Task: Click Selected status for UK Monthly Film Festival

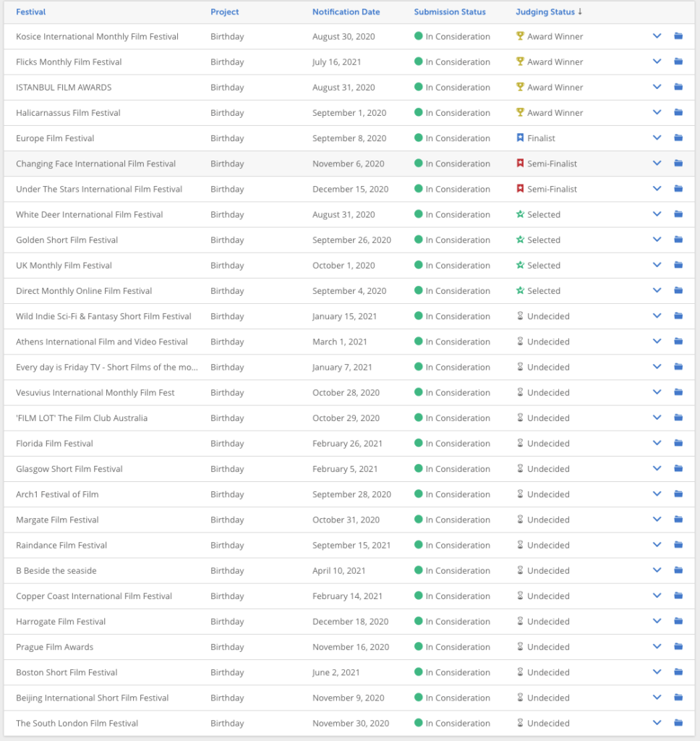Action: (x=544, y=265)
